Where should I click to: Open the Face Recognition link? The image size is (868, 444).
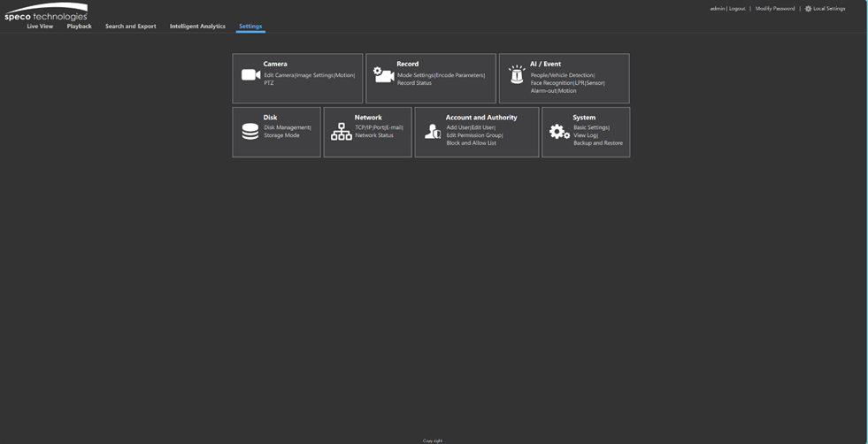tap(551, 83)
